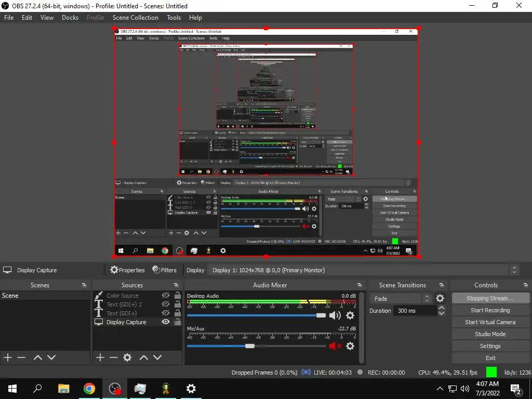Open the Fade transition dropdown

click(x=401, y=299)
